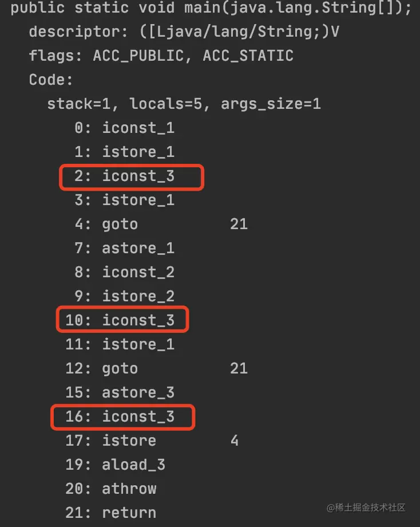Click instruction 9: istore_2

point(124,297)
